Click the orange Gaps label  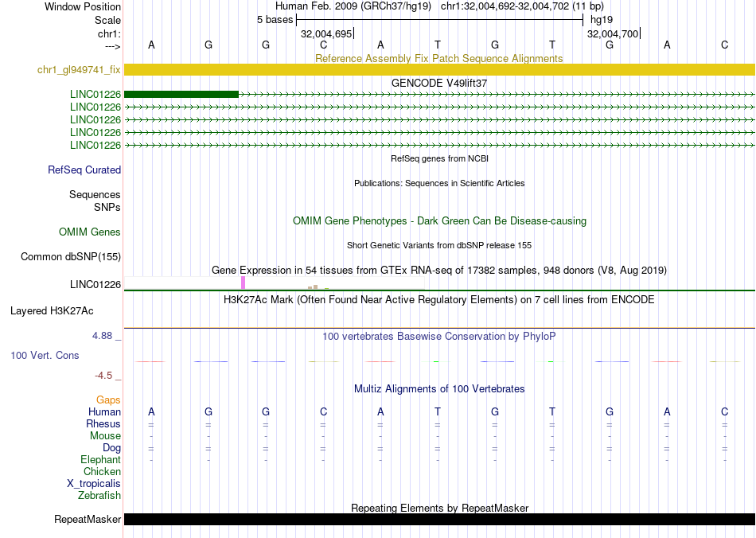[108, 400]
